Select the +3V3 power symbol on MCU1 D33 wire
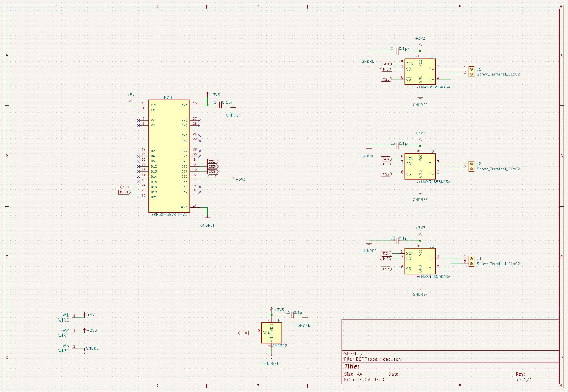The width and height of the screenshot is (568, 392). 233,179
